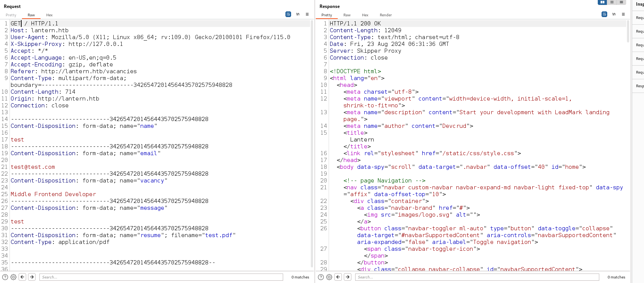Click the Content-Length: 714 request header

tap(43, 92)
